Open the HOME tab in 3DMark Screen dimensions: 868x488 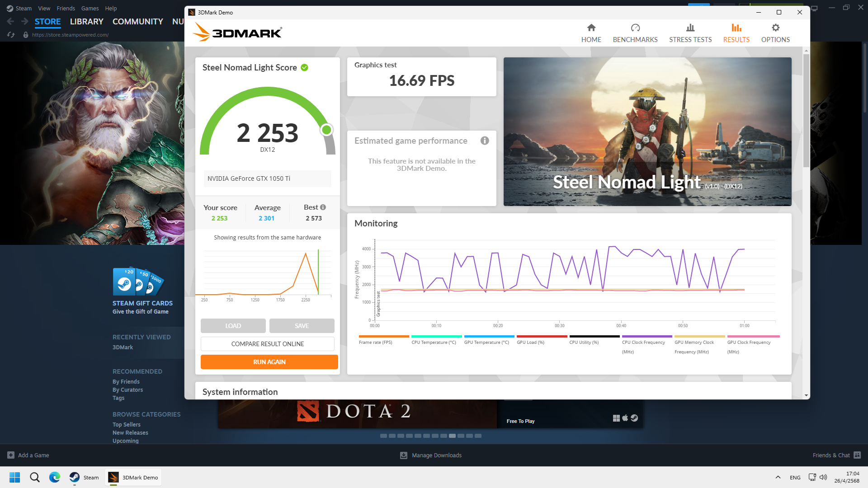click(591, 33)
